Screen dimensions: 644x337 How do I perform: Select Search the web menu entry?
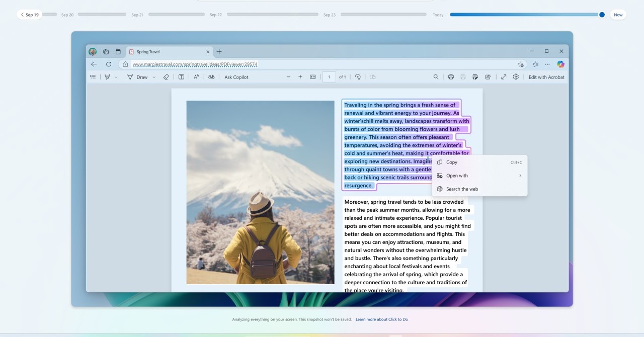(x=461, y=189)
